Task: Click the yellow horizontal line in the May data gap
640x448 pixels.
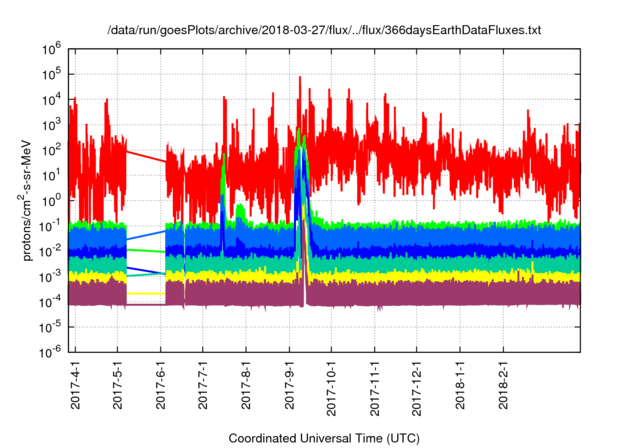Action: (x=146, y=293)
